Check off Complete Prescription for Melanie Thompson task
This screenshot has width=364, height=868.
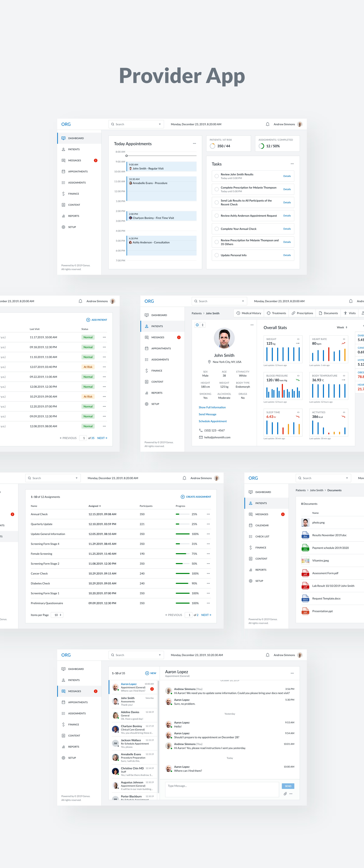(x=216, y=189)
